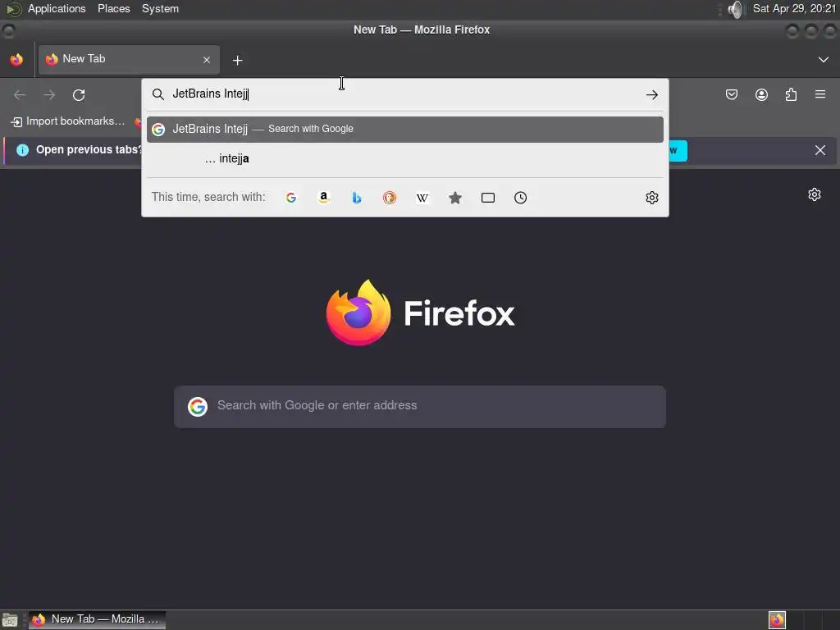
Task: Click the Search with Google or enter address box
Action: [420, 407]
